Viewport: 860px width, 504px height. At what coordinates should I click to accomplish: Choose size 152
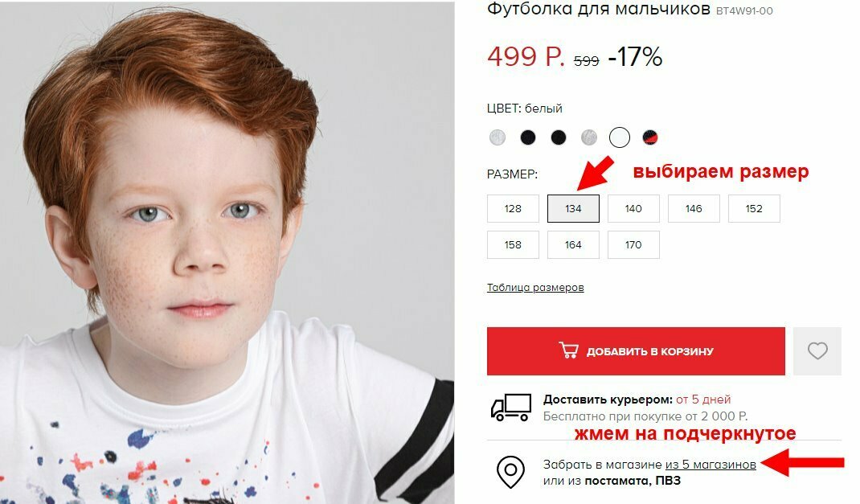click(754, 208)
